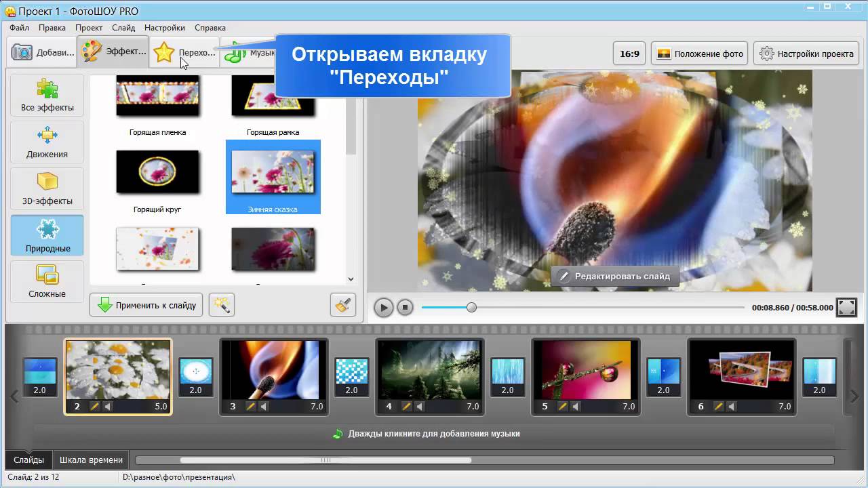Click the effects list vertical scrollbar thumb
The height and width of the screenshot is (488, 868).
(351, 117)
